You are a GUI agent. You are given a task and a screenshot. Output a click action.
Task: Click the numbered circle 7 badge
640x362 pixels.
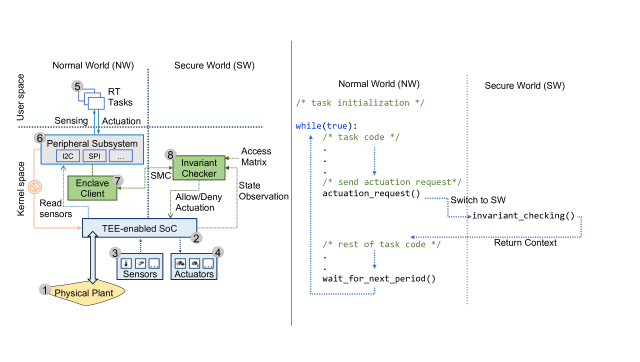tap(118, 180)
